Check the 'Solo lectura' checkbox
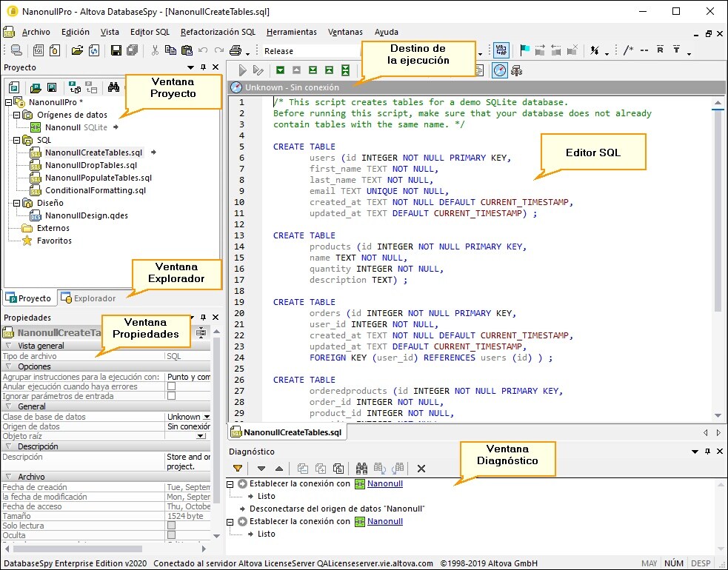This screenshot has height=570, width=728. click(x=171, y=526)
